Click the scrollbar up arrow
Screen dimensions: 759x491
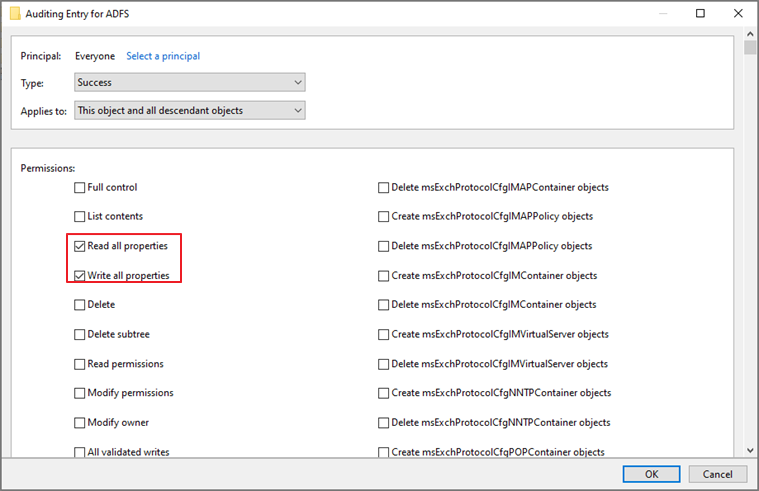tap(750, 34)
